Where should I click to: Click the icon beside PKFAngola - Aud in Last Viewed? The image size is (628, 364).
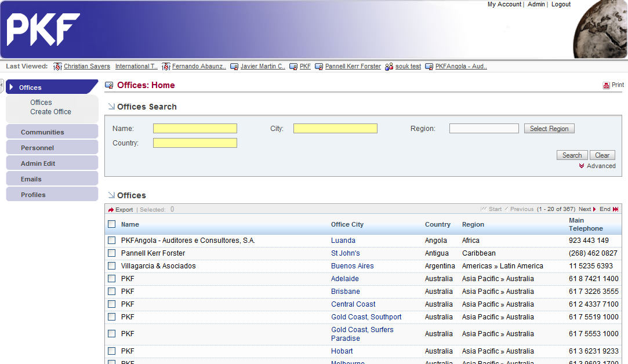pyautogui.click(x=429, y=67)
